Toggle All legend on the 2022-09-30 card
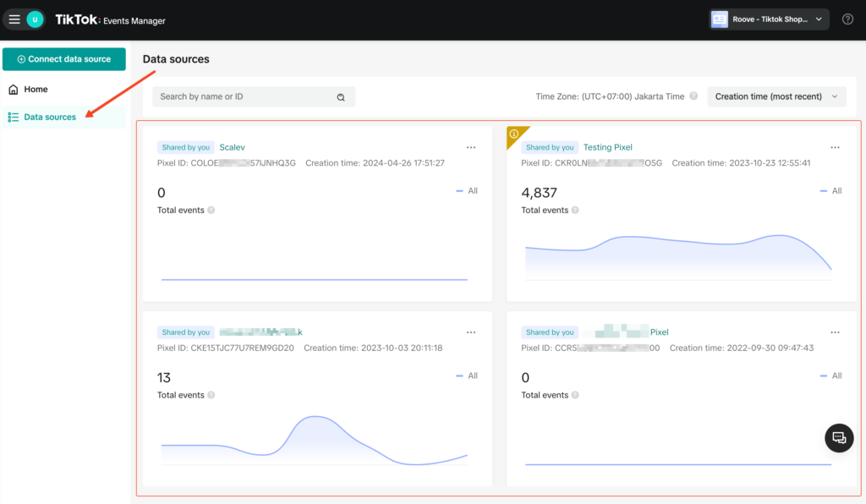Image resolution: width=866 pixels, height=504 pixels. click(x=831, y=376)
